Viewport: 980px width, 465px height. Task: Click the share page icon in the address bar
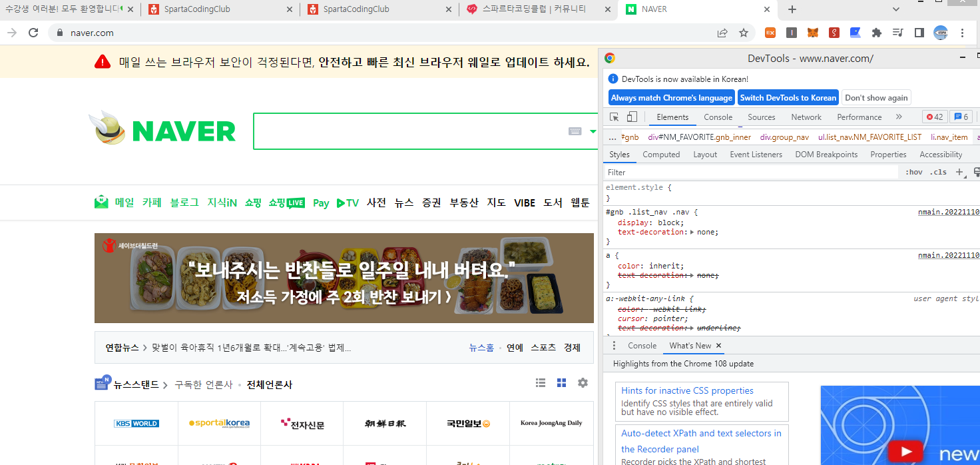click(x=722, y=33)
